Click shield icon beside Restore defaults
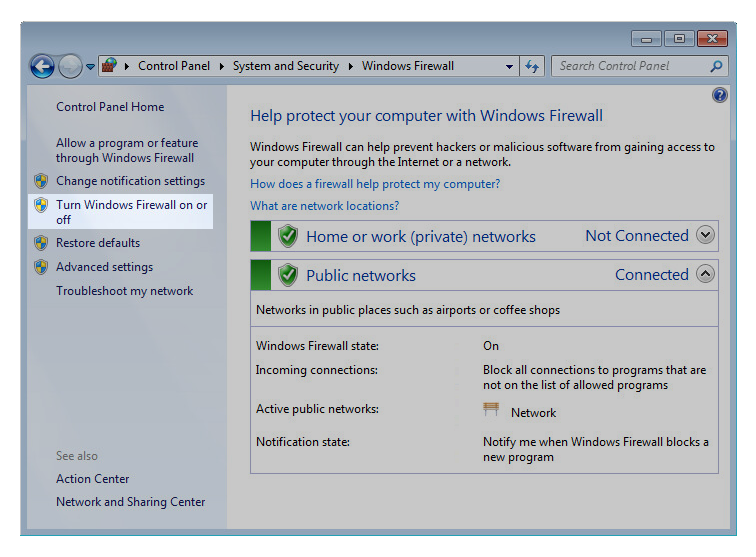756x557 pixels. (41, 243)
